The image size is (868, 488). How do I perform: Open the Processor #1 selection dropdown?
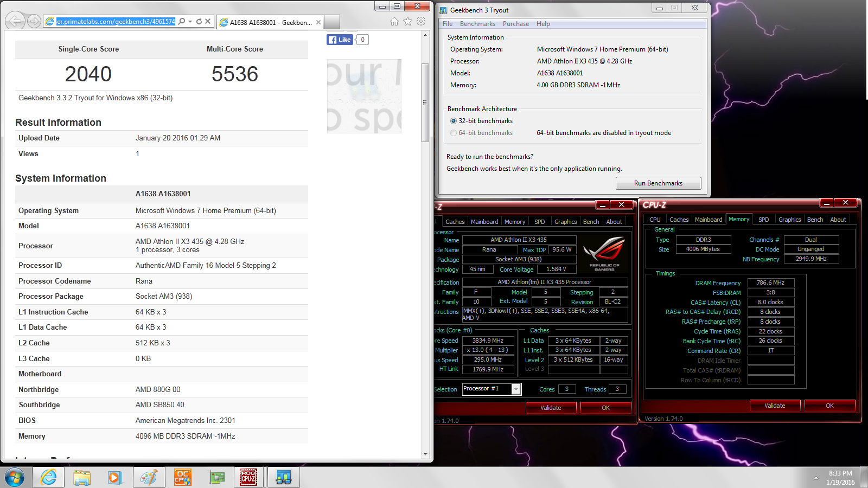(516, 389)
